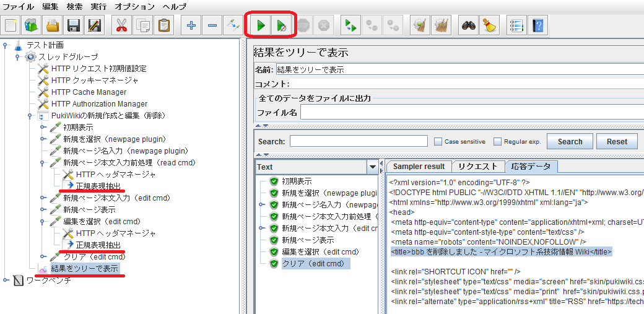
Task: Click the Search text input field
Action: [359, 141]
